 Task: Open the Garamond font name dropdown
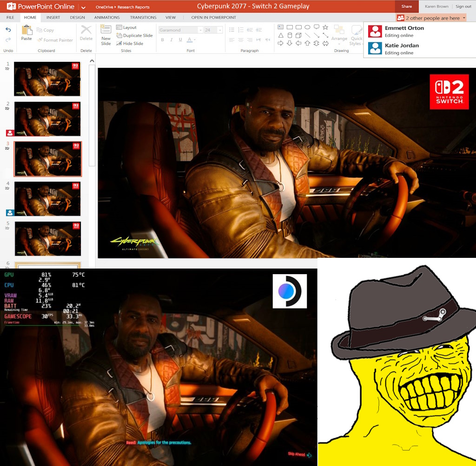tap(200, 30)
